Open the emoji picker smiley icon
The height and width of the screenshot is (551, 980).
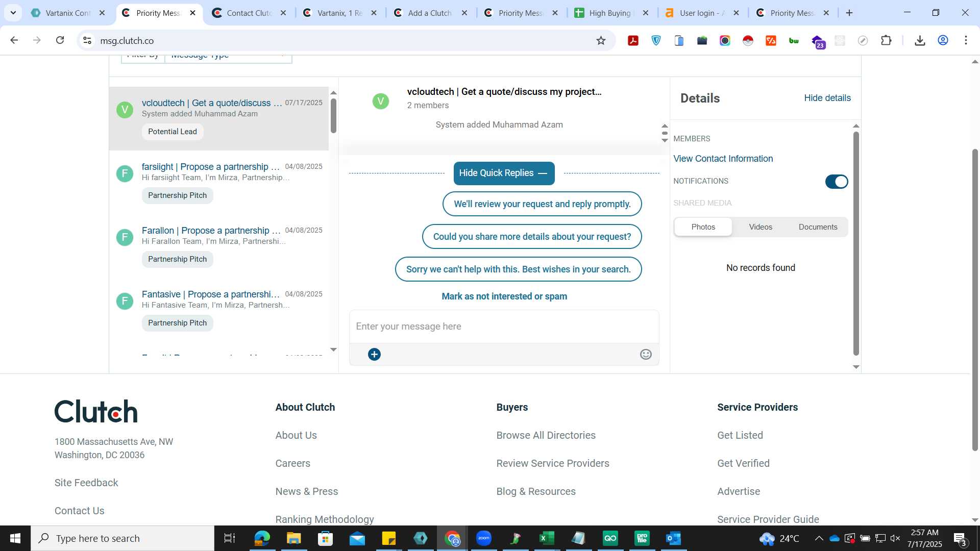pos(646,355)
